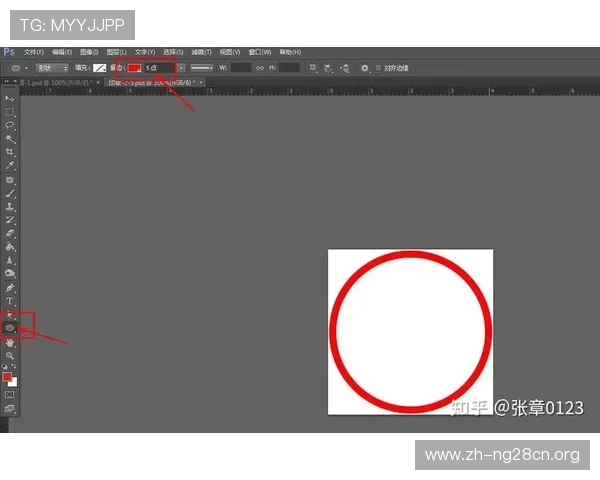Select the Zoom tool
The width and height of the screenshot is (600, 480).
click(x=10, y=355)
